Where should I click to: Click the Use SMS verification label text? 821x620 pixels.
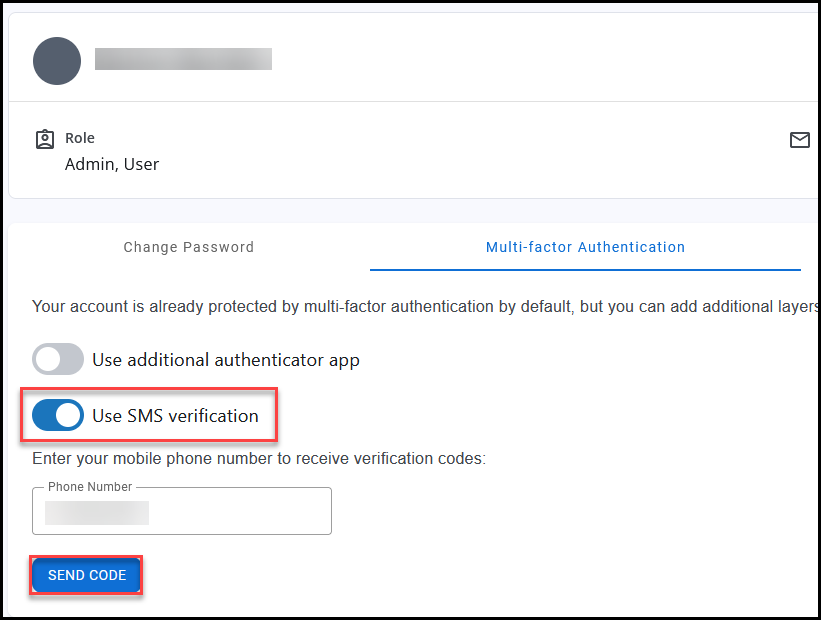click(176, 415)
